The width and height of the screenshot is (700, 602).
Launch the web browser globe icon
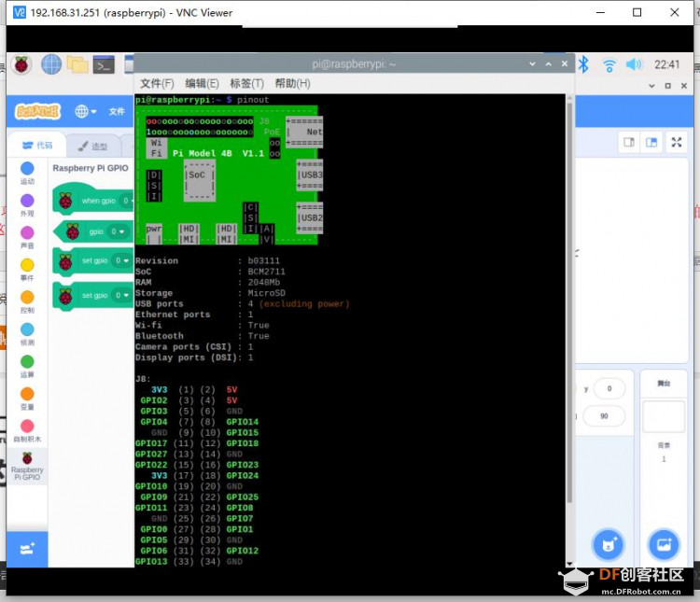pos(51,64)
